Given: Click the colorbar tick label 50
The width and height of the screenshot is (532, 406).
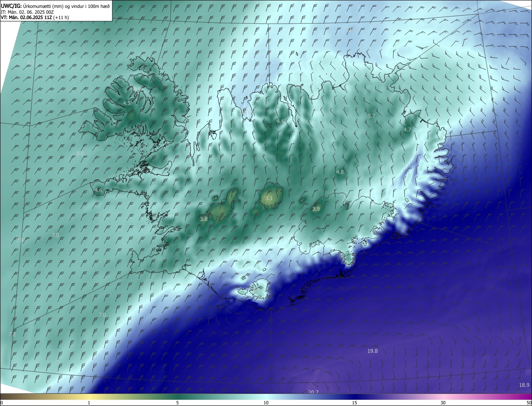Looking at the screenshot, I should pos(529,403).
